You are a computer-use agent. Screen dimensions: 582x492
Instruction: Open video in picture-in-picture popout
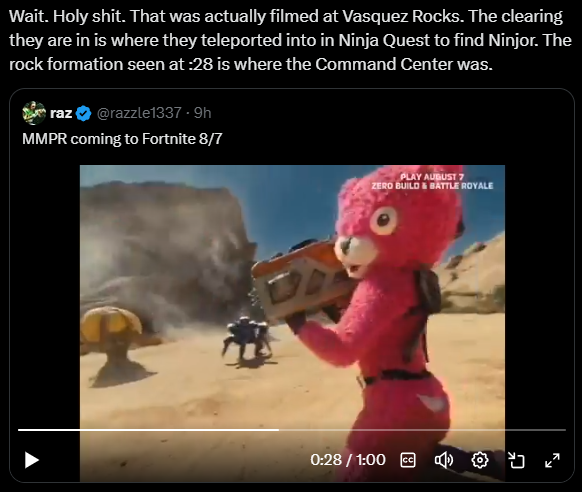(516, 460)
